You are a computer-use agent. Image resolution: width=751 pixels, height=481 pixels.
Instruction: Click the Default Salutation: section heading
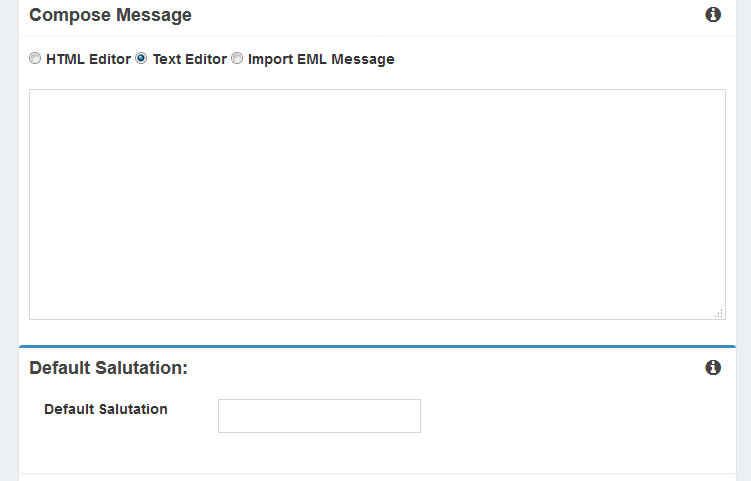(108, 368)
